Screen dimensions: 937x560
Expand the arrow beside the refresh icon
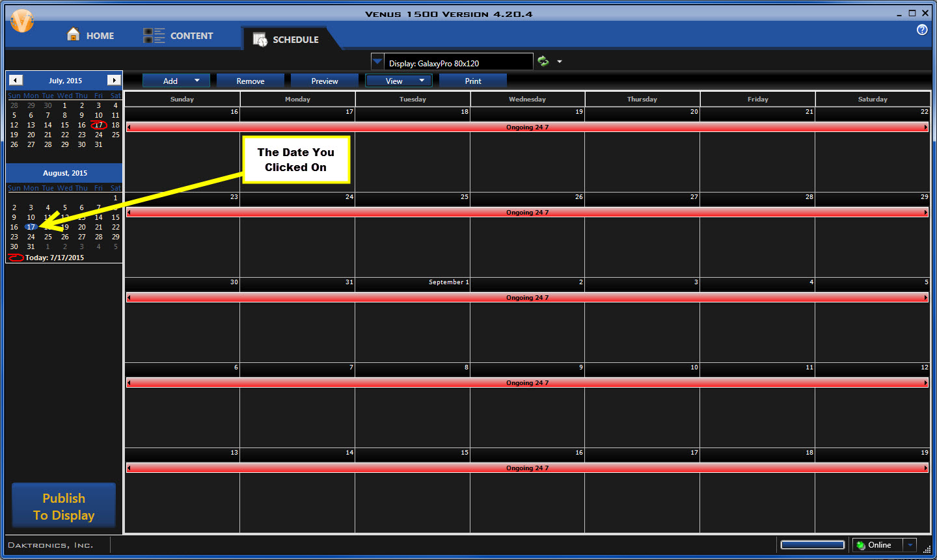click(560, 62)
